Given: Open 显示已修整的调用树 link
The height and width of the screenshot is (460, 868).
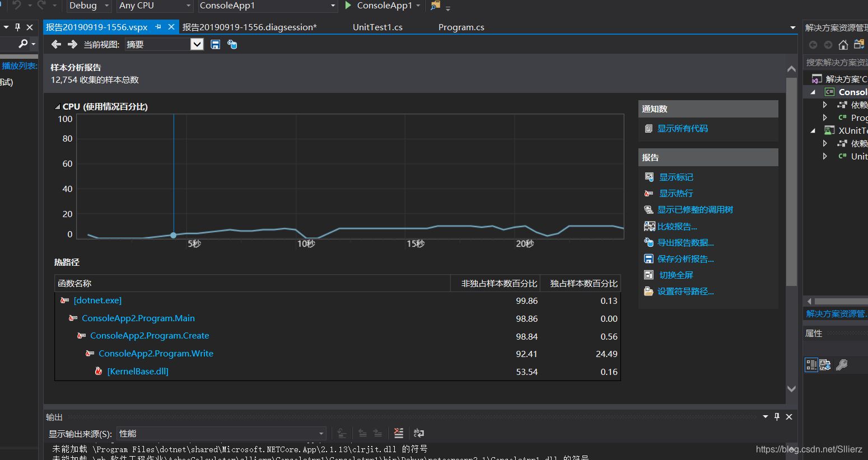Looking at the screenshot, I should click(x=695, y=209).
